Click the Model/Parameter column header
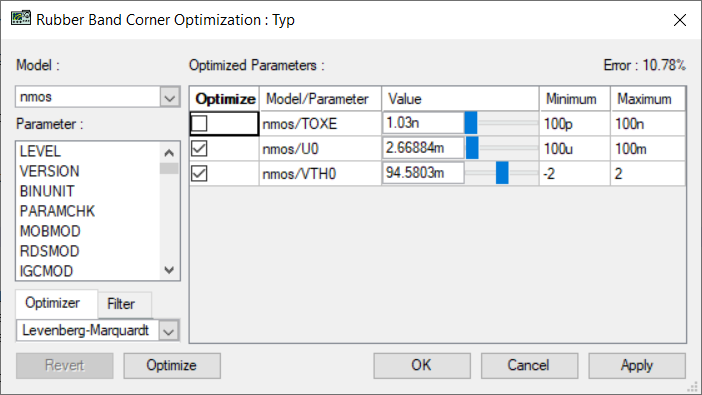702x395 pixels. pyautogui.click(x=321, y=99)
